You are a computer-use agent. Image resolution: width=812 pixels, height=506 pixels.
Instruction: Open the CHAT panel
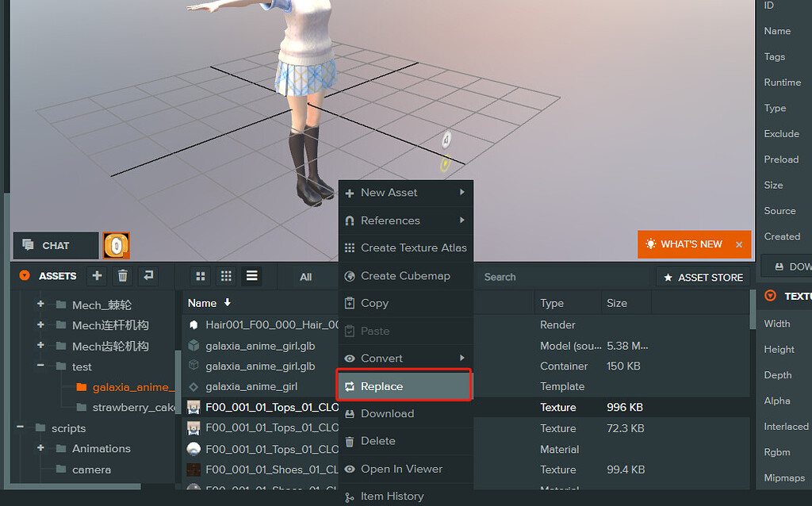[54, 245]
